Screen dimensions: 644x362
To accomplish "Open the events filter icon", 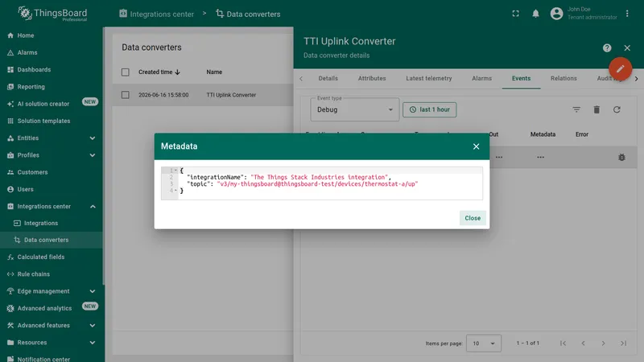I will pos(576,109).
